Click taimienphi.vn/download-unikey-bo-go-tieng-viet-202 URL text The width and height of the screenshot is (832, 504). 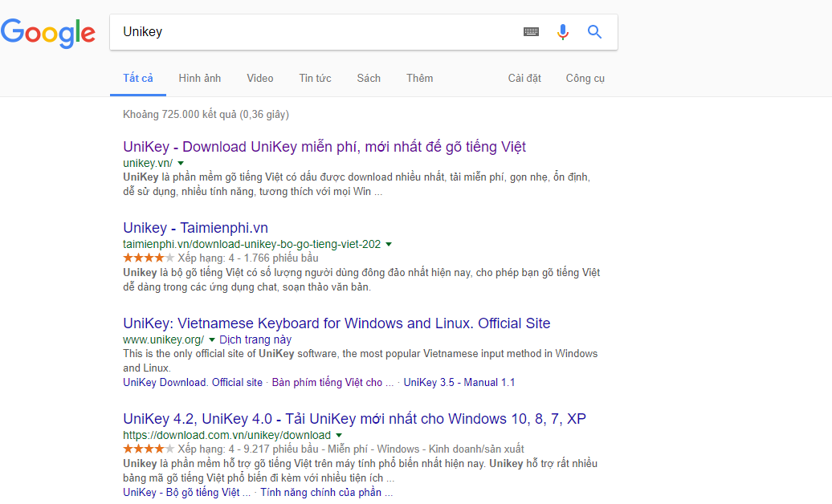click(x=252, y=245)
